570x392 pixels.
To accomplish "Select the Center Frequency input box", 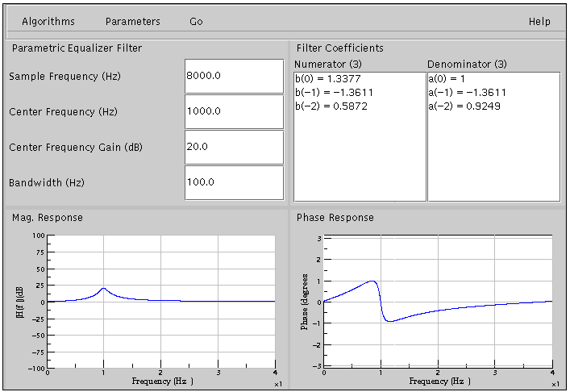I will tap(234, 111).
